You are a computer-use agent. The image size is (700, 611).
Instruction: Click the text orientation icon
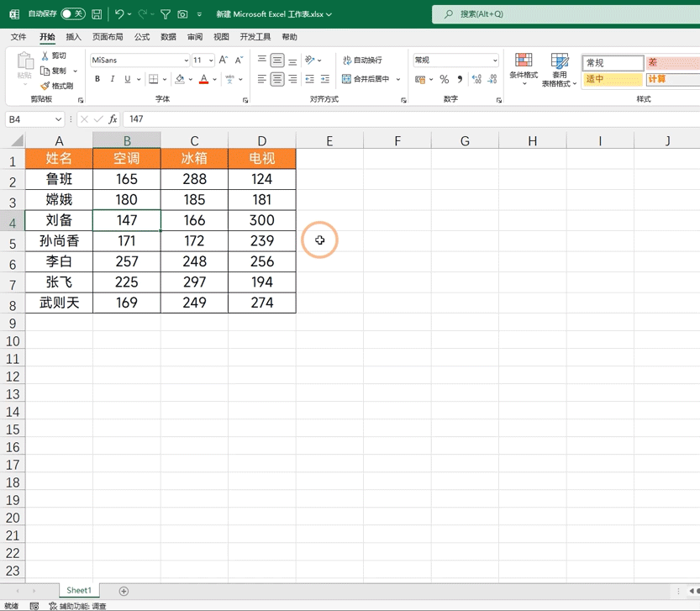[x=310, y=60]
